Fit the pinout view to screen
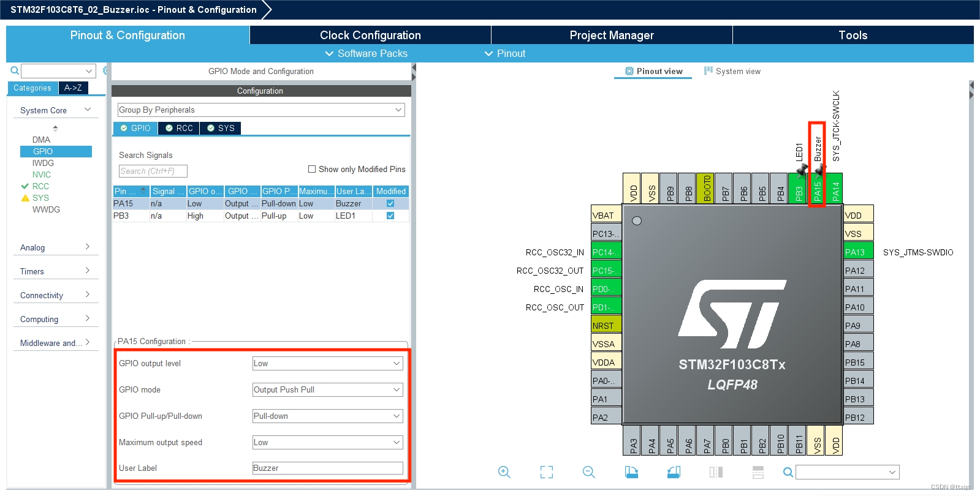The image size is (980, 496). (x=547, y=472)
